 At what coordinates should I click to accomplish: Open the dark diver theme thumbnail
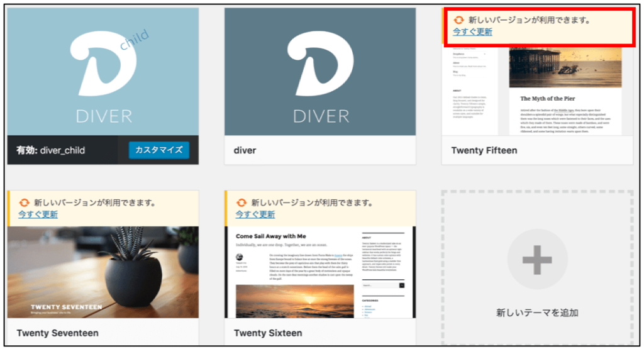pyautogui.click(x=320, y=72)
